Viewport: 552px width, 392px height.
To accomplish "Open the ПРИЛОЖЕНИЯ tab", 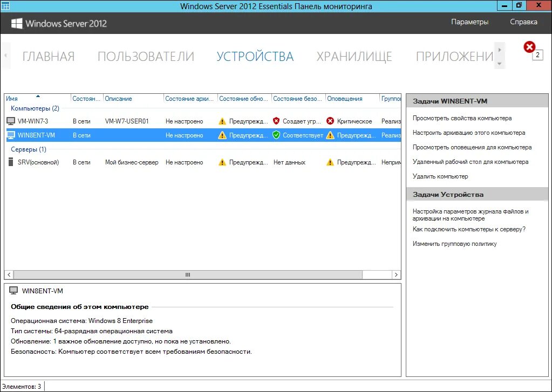I will [454, 56].
